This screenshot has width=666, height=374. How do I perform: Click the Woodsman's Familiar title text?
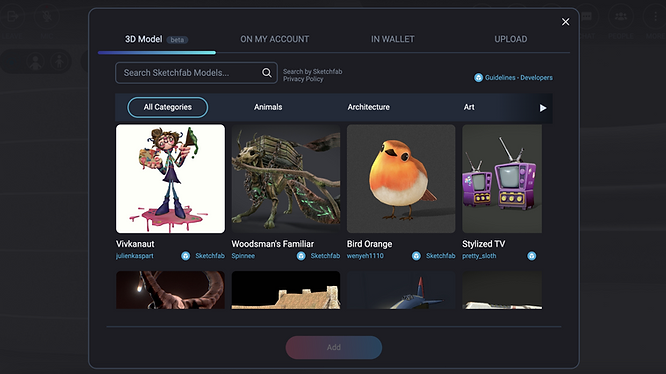272,244
